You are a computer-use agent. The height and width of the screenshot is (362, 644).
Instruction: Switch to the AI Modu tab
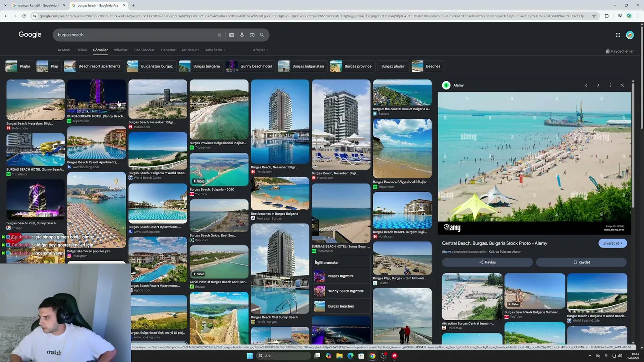click(x=64, y=50)
